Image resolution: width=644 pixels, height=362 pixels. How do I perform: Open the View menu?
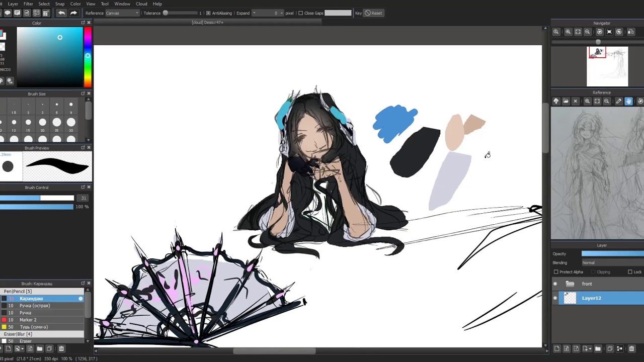[91, 4]
